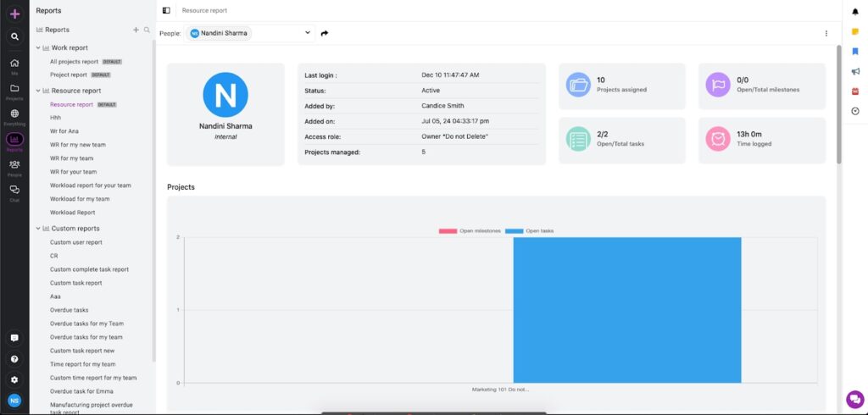868x415 pixels.
Task: Open the Aaa report
Action: 55,296
